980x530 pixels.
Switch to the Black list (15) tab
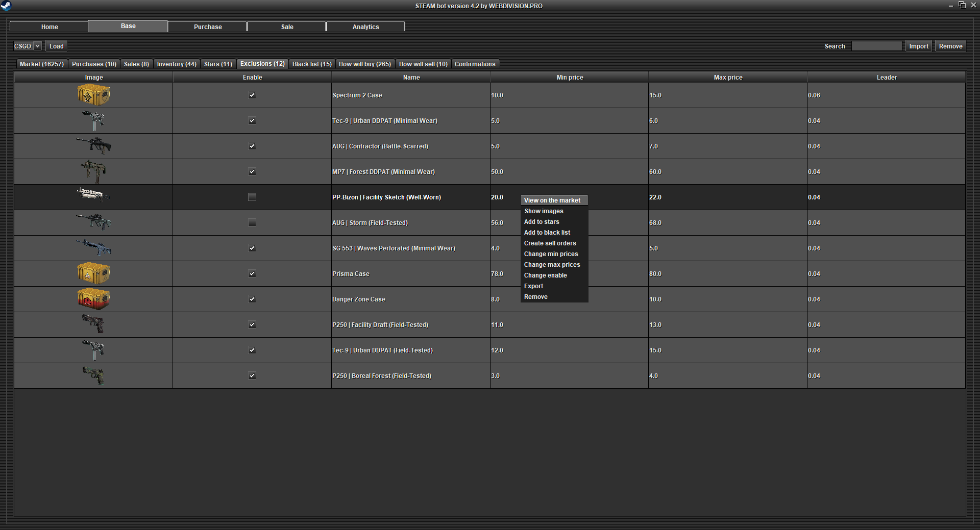click(x=312, y=64)
